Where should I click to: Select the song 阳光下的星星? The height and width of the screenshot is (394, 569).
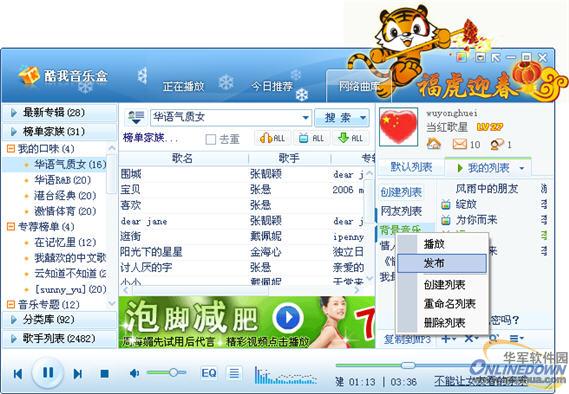[x=151, y=252]
